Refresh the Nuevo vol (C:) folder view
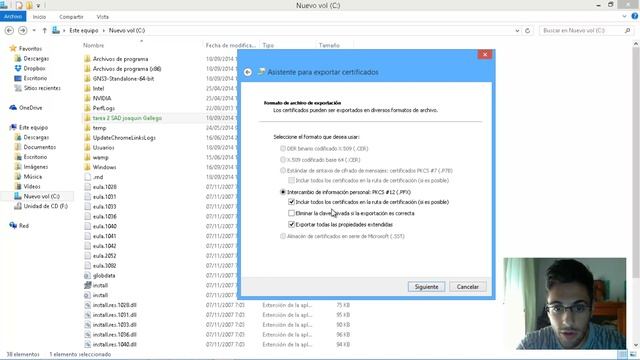Image resolution: width=640 pixels, height=360 pixels. click(x=527, y=31)
